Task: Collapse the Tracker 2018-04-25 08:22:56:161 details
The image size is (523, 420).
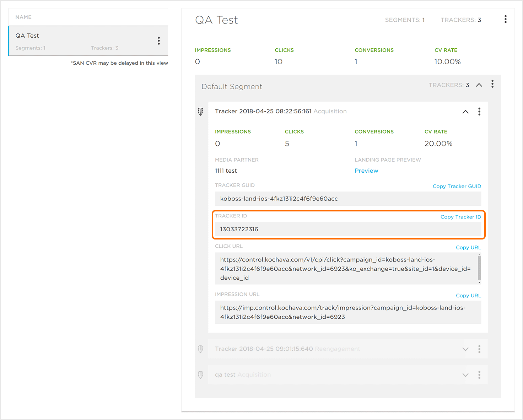Action: [x=465, y=112]
